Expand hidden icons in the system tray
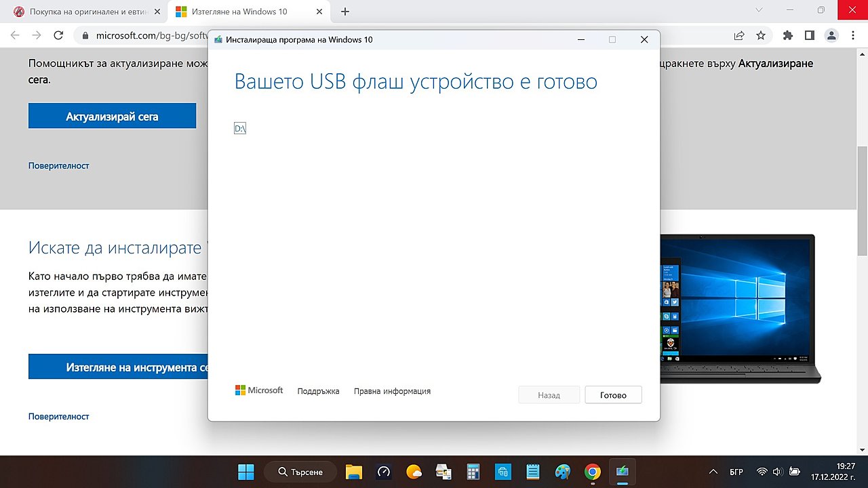The width and height of the screenshot is (868, 488). point(713,471)
